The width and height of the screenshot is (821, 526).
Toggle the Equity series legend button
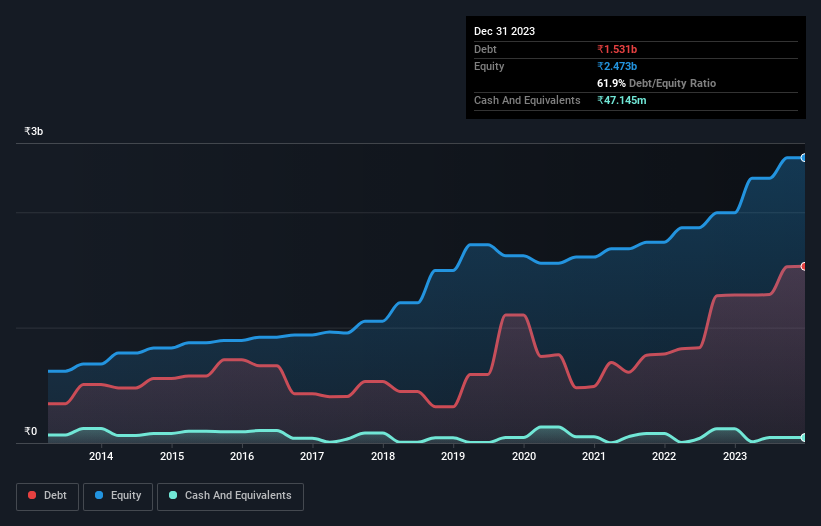pos(118,496)
